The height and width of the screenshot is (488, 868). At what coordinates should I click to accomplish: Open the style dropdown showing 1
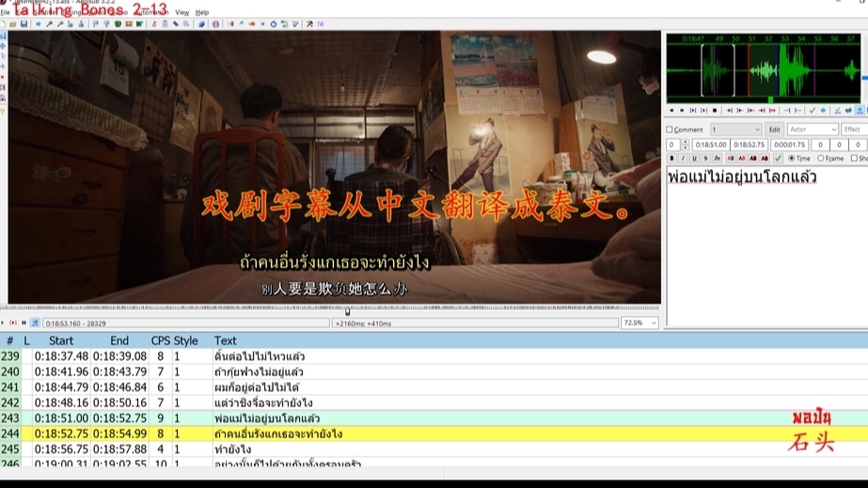736,130
